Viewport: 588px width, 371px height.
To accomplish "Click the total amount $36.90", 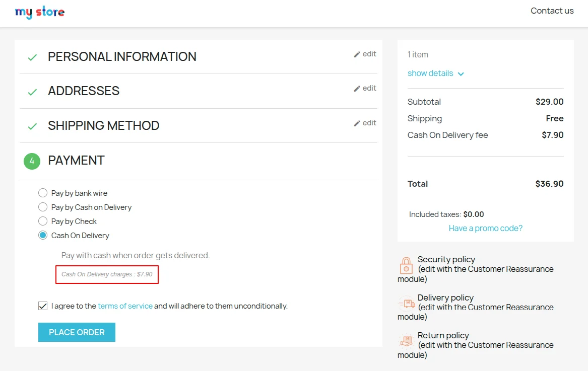I will 549,184.
